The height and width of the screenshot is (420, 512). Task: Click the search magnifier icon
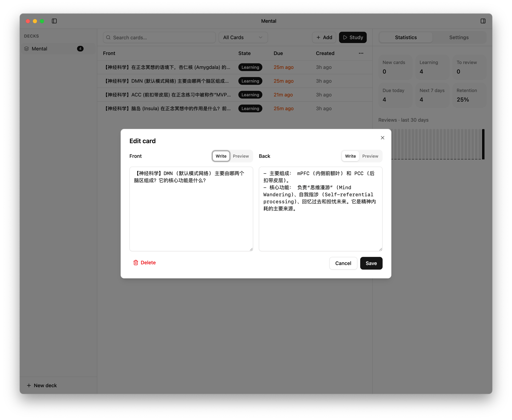pos(108,38)
